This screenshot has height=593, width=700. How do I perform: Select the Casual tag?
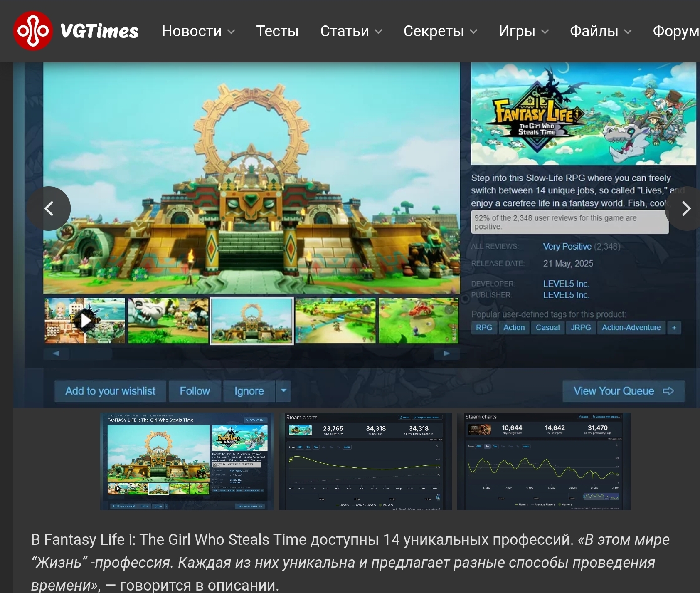pyautogui.click(x=548, y=328)
